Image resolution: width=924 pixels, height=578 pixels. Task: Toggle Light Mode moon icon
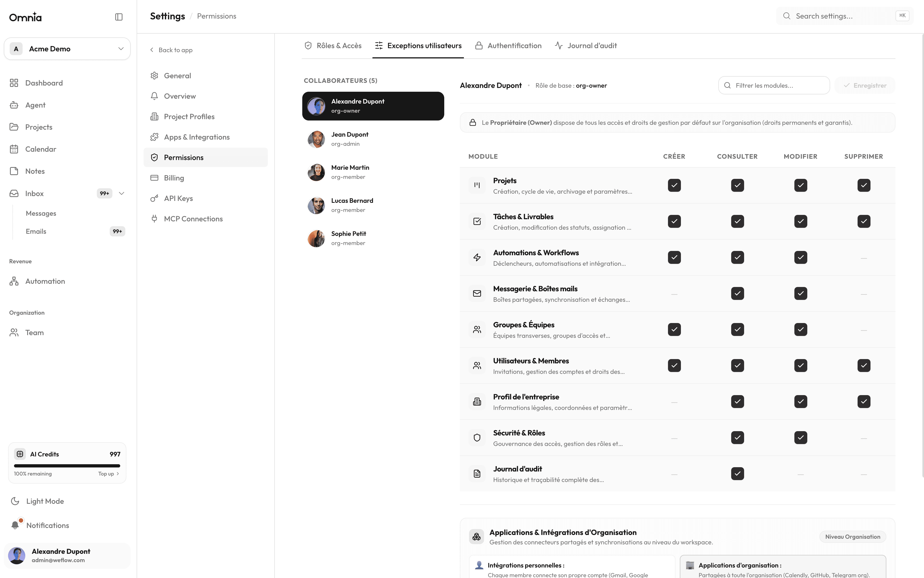[x=15, y=501]
